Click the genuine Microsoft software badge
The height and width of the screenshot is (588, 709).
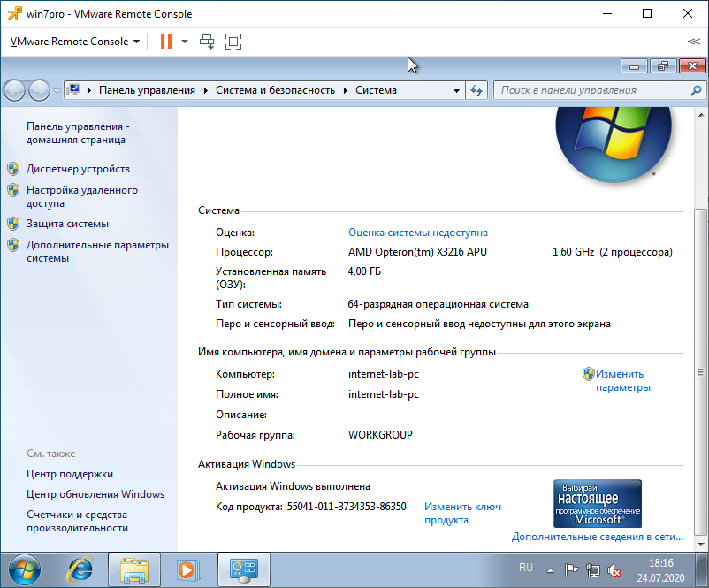[x=598, y=503]
